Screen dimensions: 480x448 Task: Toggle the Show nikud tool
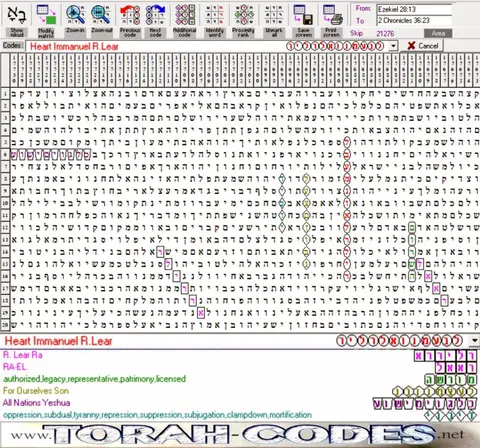(x=16, y=19)
